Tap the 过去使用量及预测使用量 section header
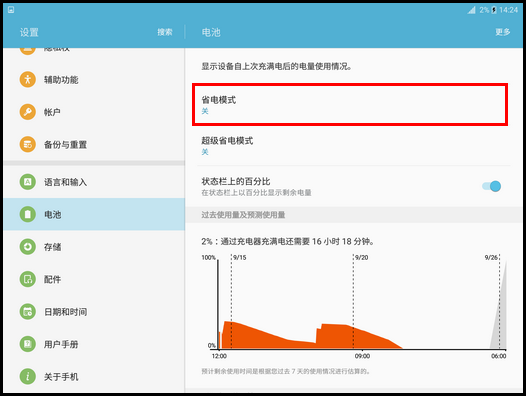Viewport: 526px width, 396px height. pyautogui.click(x=243, y=215)
